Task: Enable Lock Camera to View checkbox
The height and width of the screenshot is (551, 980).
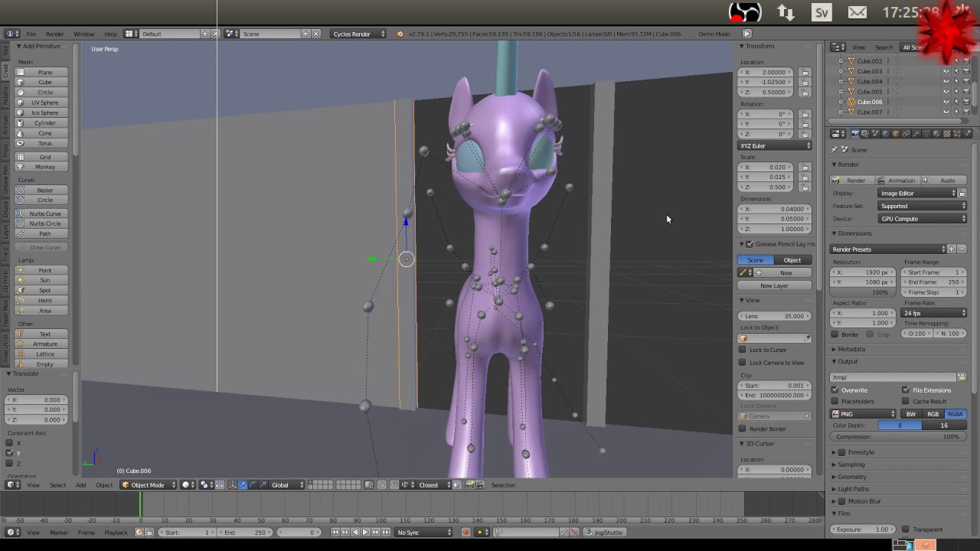Action: click(x=743, y=363)
